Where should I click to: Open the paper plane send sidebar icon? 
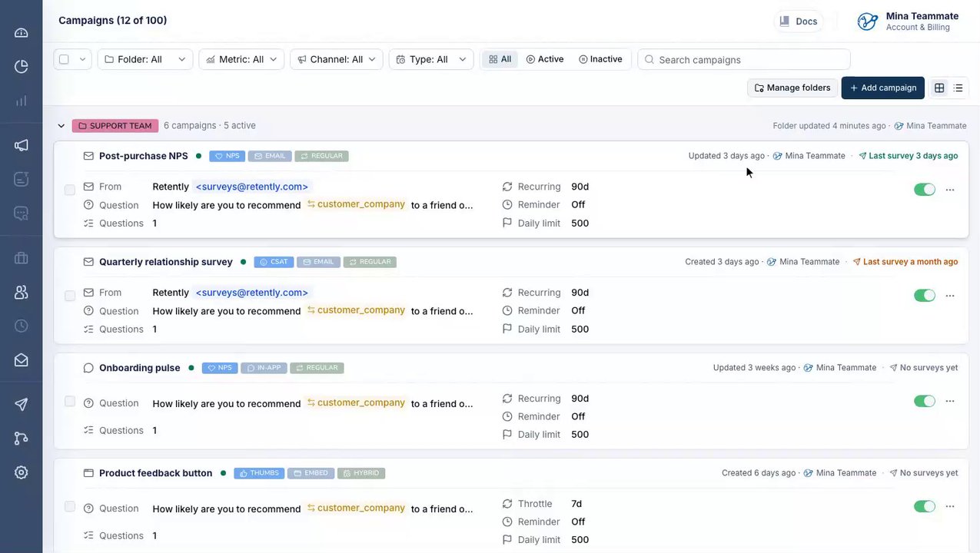tap(21, 405)
